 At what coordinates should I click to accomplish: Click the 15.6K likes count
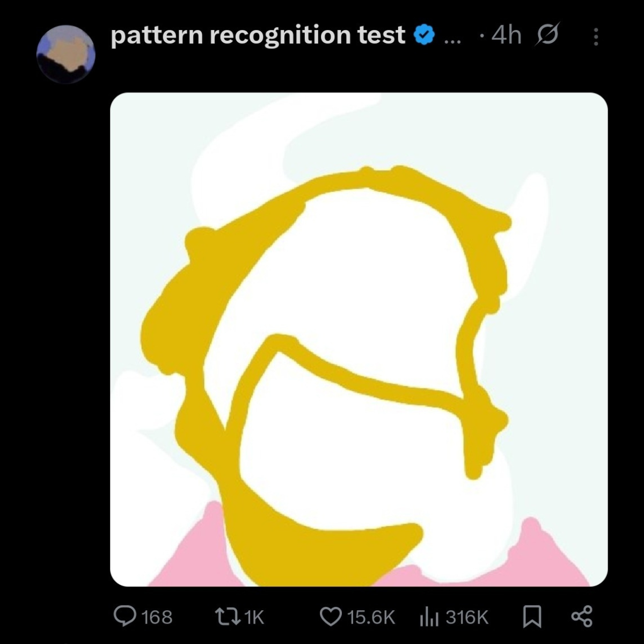coord(371,617)
